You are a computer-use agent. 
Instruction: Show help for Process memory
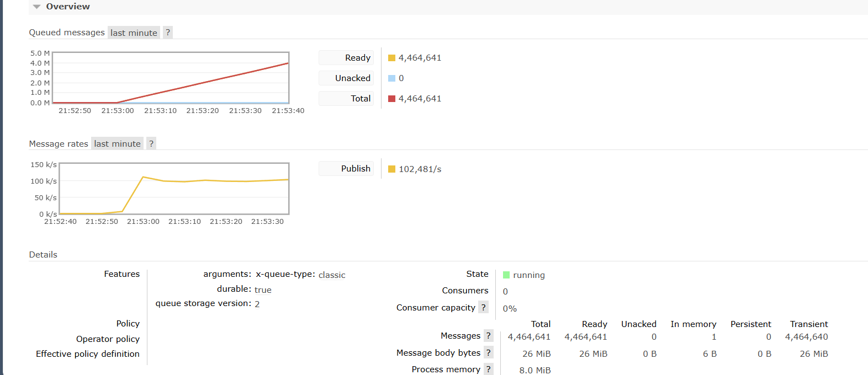(489, 369)
